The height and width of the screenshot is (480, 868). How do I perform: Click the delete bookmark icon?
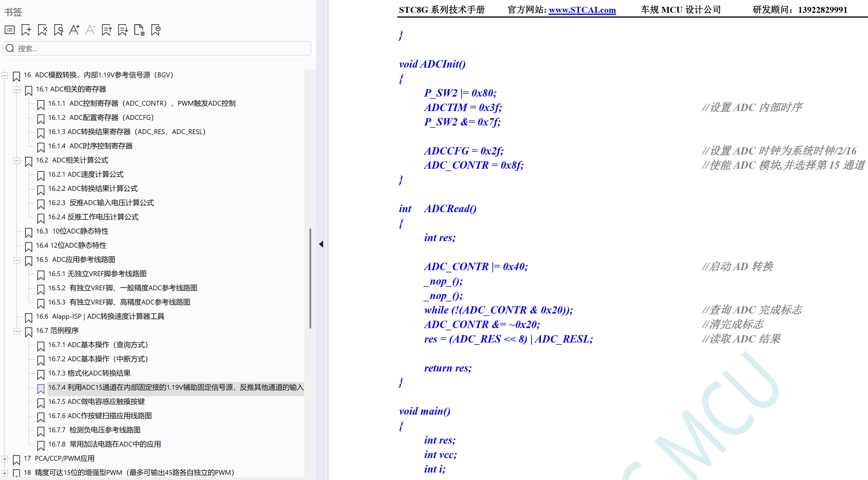43,30
